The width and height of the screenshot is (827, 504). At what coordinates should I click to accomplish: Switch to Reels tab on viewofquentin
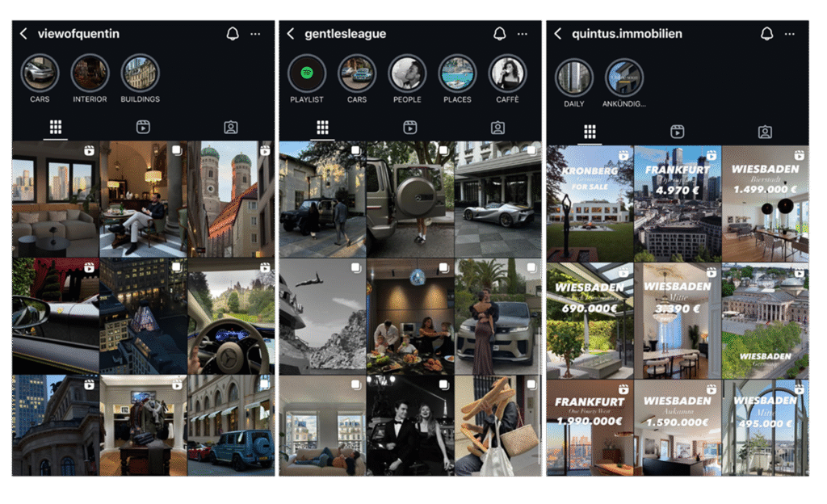click(x=143, y=127)
